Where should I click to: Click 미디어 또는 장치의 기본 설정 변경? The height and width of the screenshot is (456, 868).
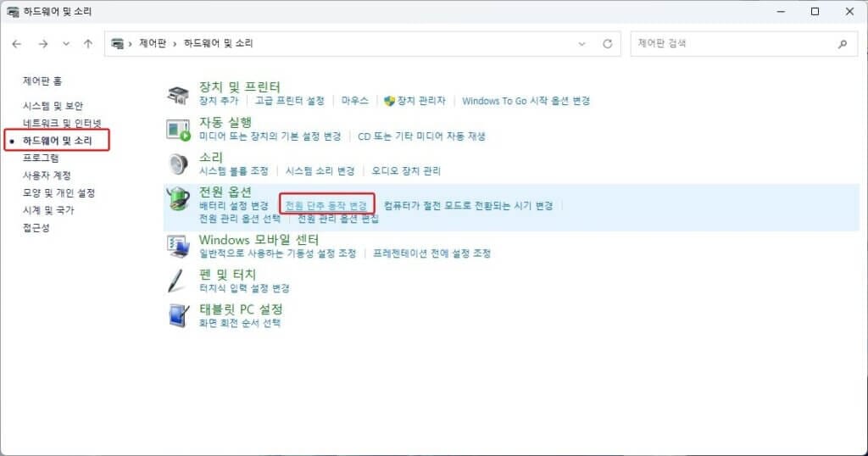tap(270, 136)
